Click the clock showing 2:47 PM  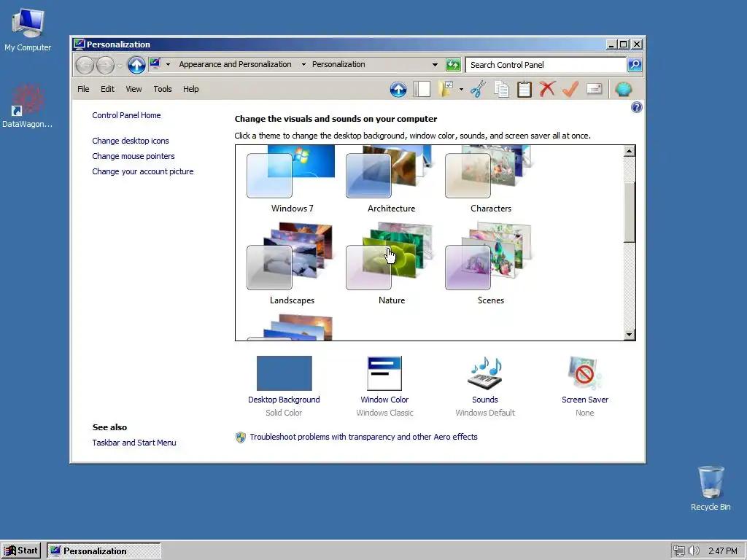click(722, 551)
